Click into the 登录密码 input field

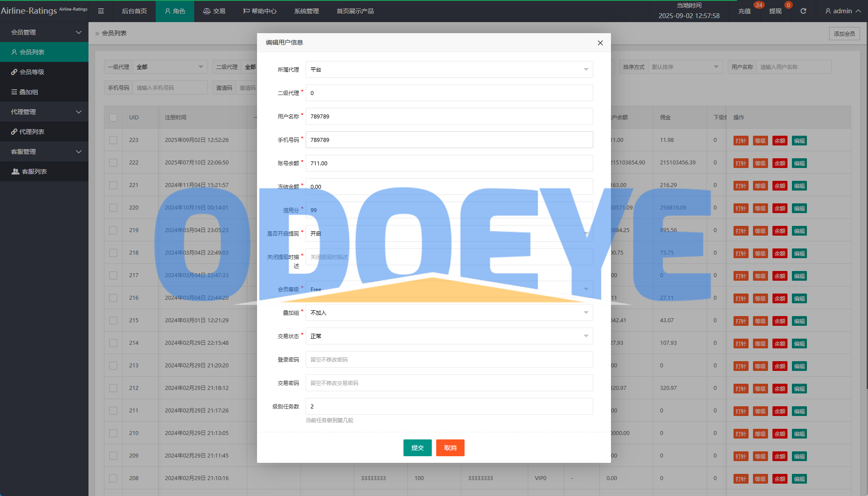449,359
